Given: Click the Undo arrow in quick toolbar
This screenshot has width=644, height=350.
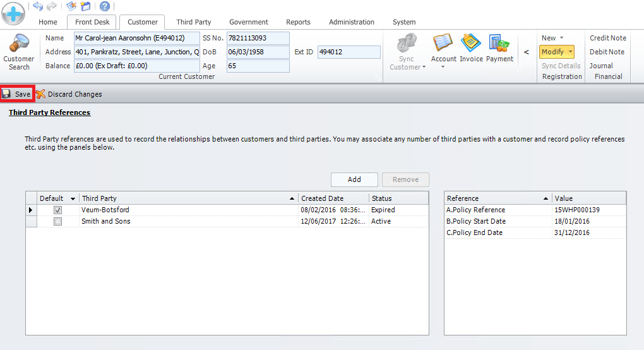Looking at the screenshot, I should [x=38, y=6].
